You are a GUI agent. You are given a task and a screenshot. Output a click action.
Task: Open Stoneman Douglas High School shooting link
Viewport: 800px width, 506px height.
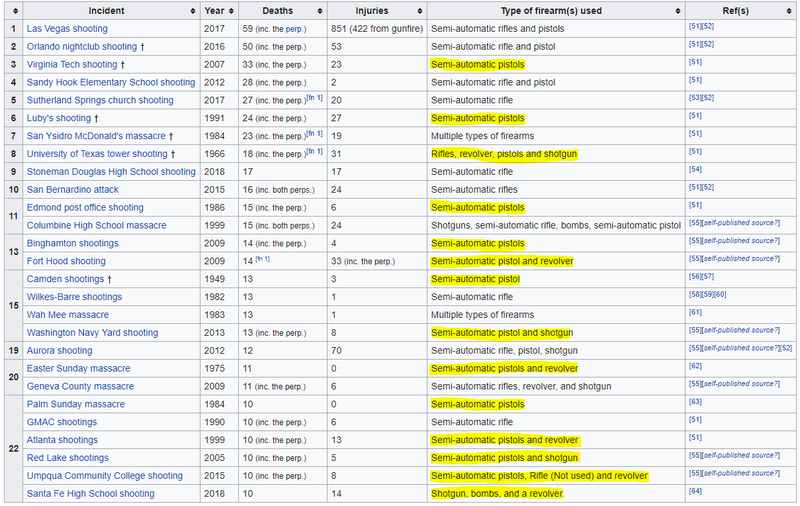[111, 172]
